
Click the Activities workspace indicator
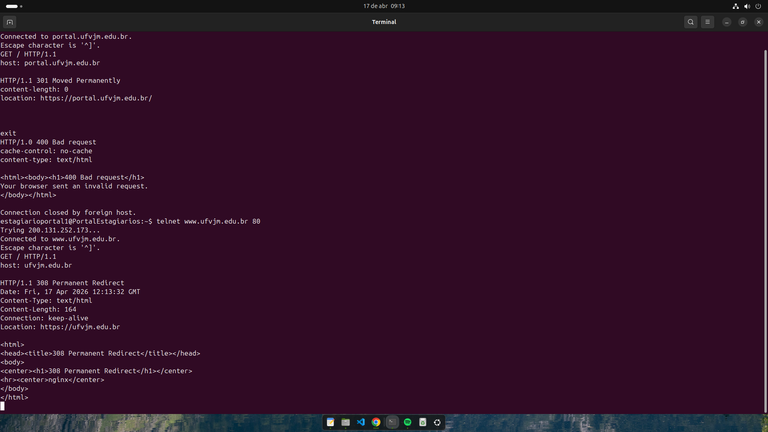pyautogui.click(x=14, y=6)
